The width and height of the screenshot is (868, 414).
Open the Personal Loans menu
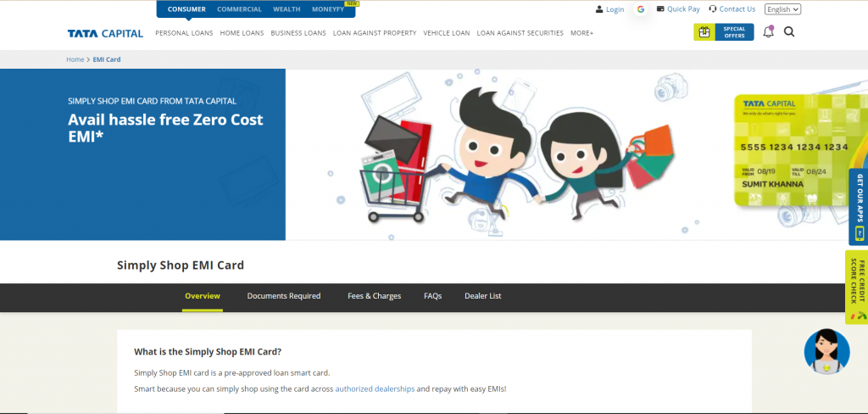pos(184,33)
